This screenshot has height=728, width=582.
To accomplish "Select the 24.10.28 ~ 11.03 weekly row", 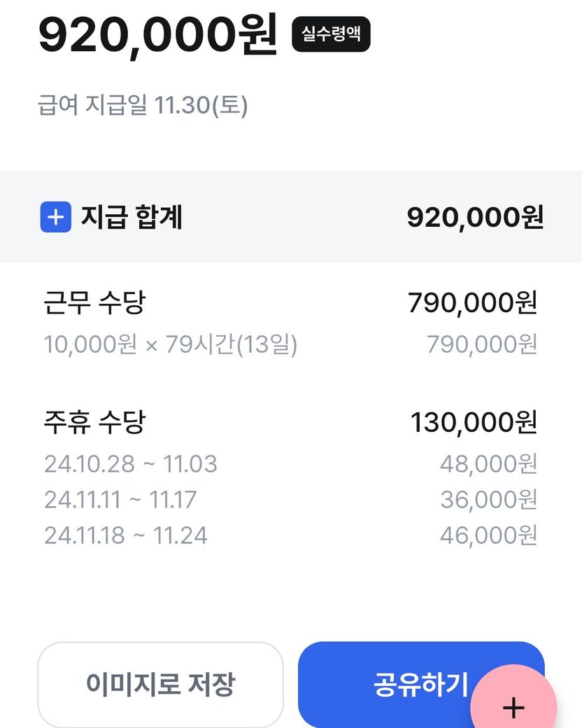I will coord(131,463).
